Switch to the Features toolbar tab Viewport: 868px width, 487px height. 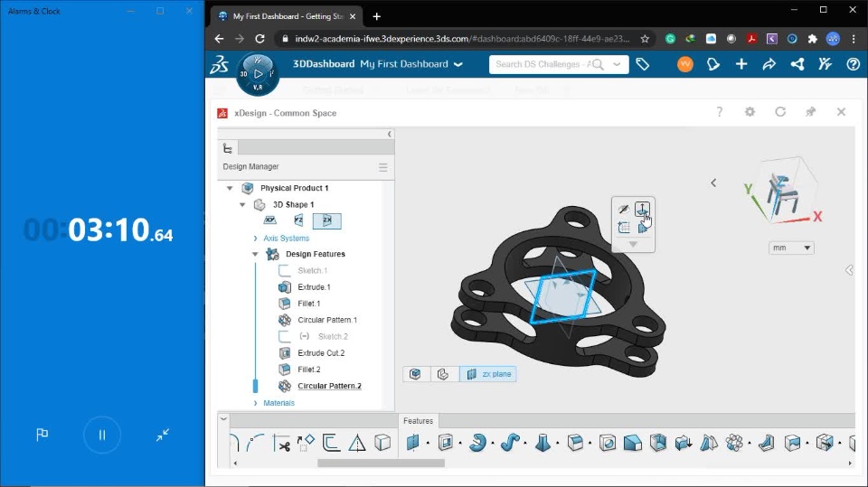pos(418,421)
